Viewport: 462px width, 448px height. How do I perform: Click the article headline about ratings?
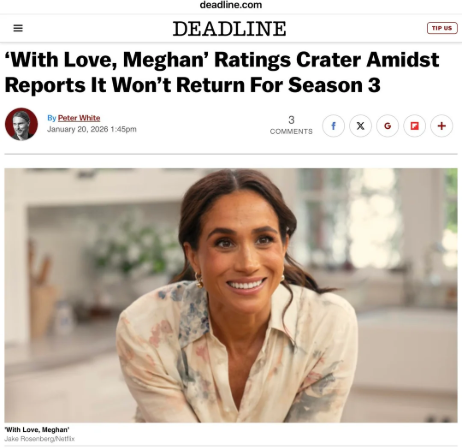222,72
